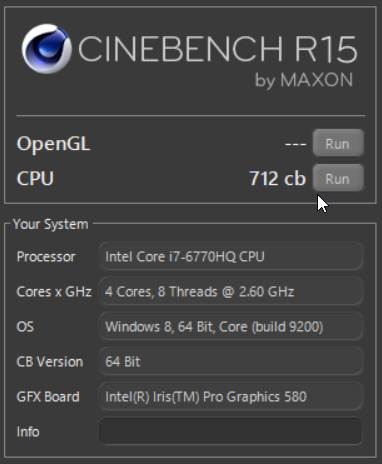The width and height of the screenshot is (382, 464).
Task: Click the CINEBENCH R15 title text
Action: point(218,49)
